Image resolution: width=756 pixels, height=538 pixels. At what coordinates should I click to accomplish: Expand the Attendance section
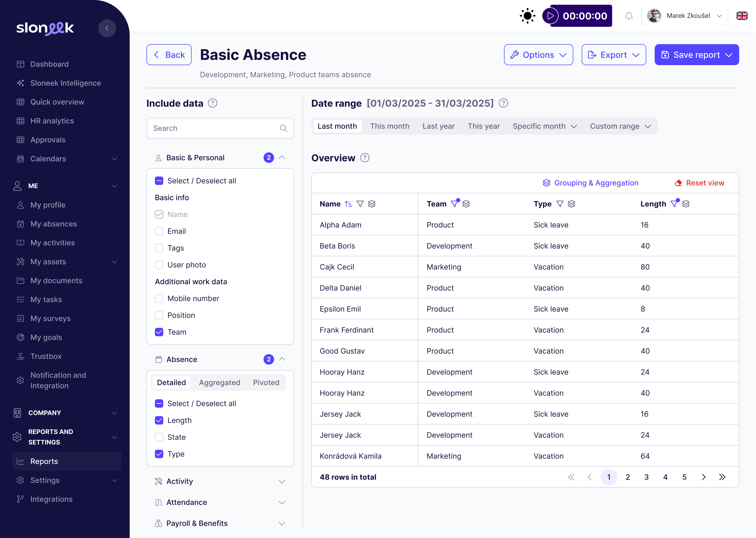coord(282,503)
